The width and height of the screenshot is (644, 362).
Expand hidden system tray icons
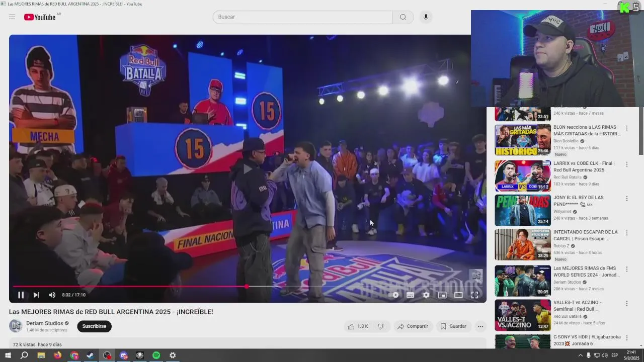click(580, 355)
